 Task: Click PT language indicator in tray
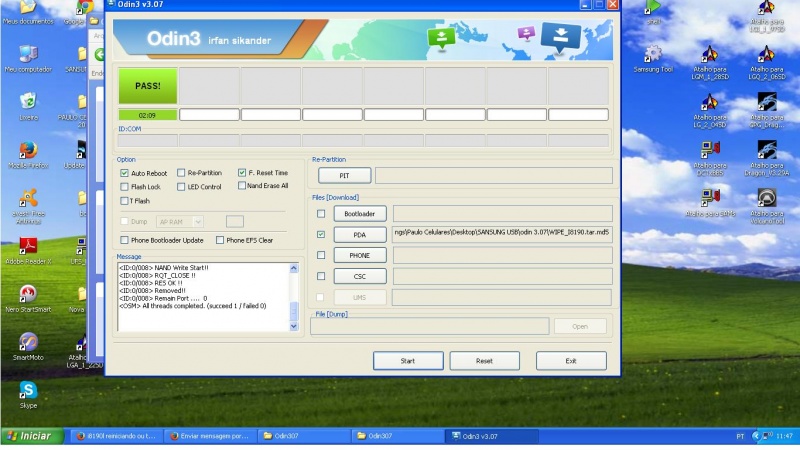[x=740, y=436]
